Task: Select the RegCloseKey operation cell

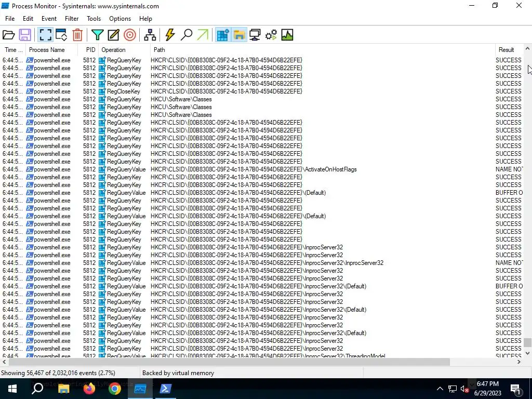Action: pos(124,91)
